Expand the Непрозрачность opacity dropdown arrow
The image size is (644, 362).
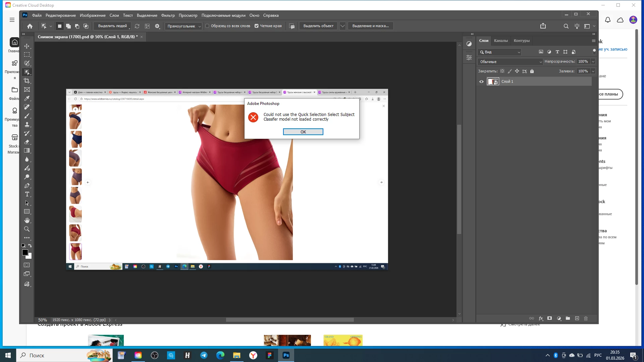(x=593, y=62)
